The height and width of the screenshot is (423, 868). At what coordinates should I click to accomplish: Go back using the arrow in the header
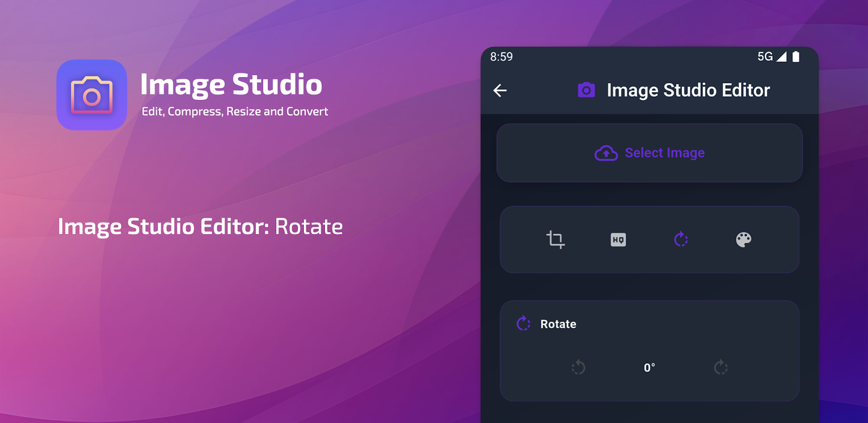(500, 90)
